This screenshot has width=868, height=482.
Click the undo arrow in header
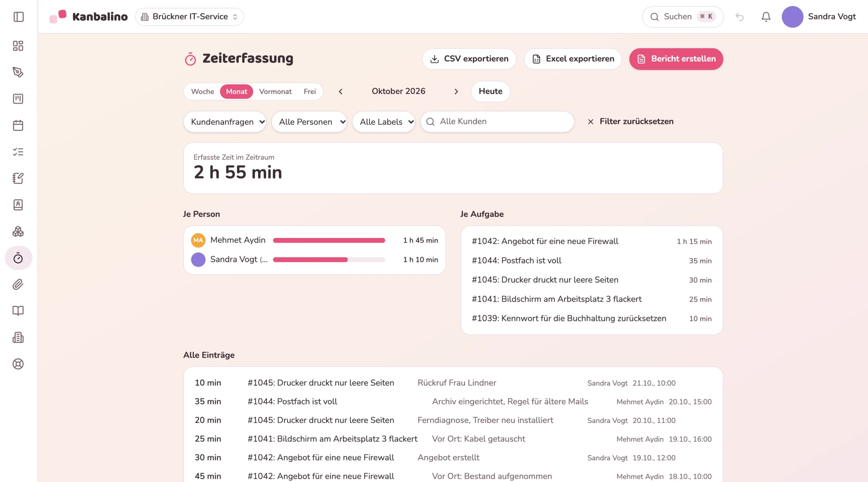point(739,17)
